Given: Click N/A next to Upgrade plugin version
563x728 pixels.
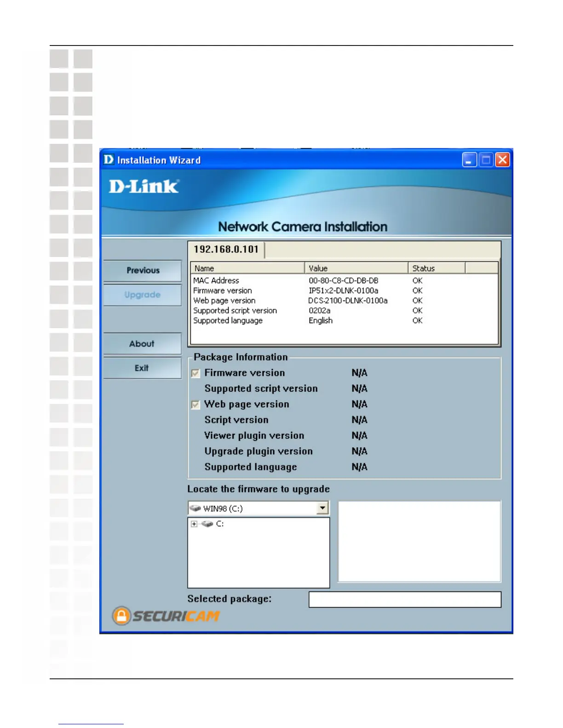Looking at the screenshot, I should point(360,451).
